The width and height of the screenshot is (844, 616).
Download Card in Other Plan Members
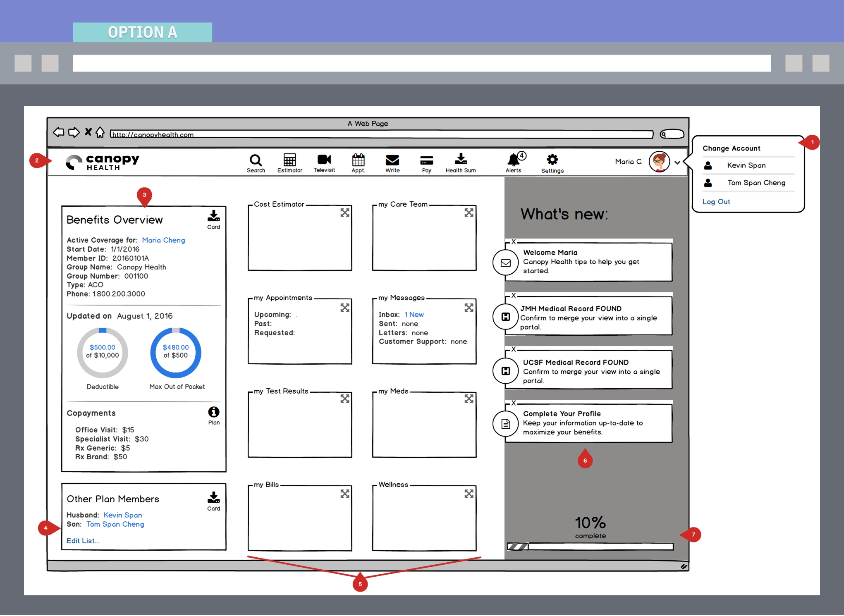point(213,501)
